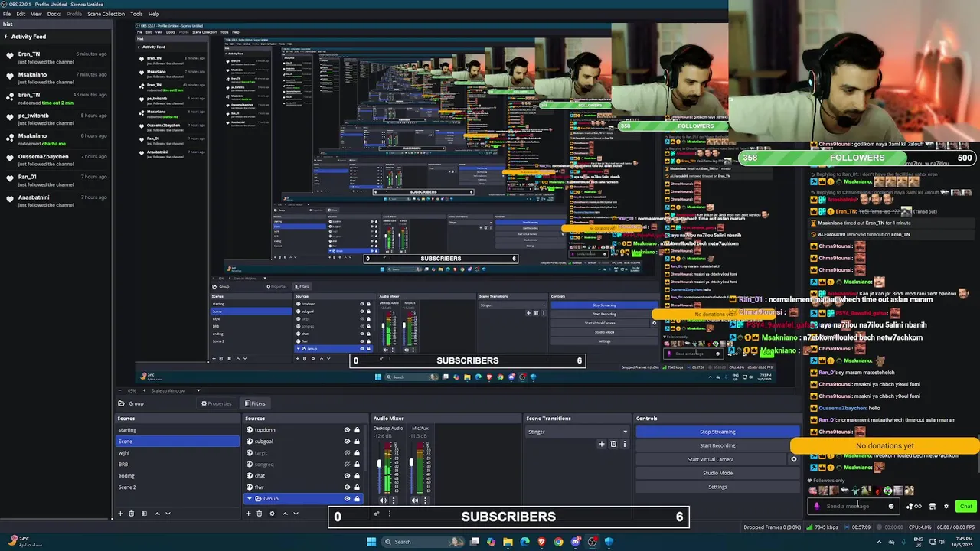Screen dimensions: 980x551
Task: Hide the topdonn source
Action: tap(347, 430)
